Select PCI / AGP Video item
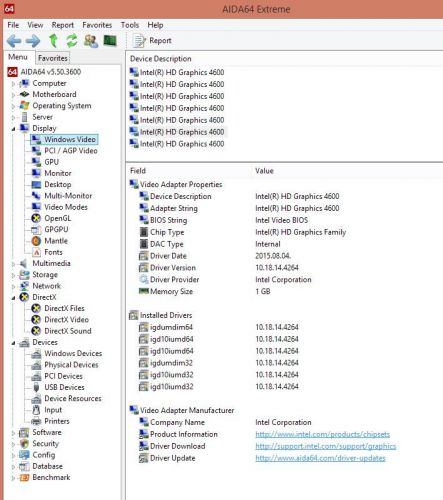This screenshot has height=500, width=443. tap(71, 151)
